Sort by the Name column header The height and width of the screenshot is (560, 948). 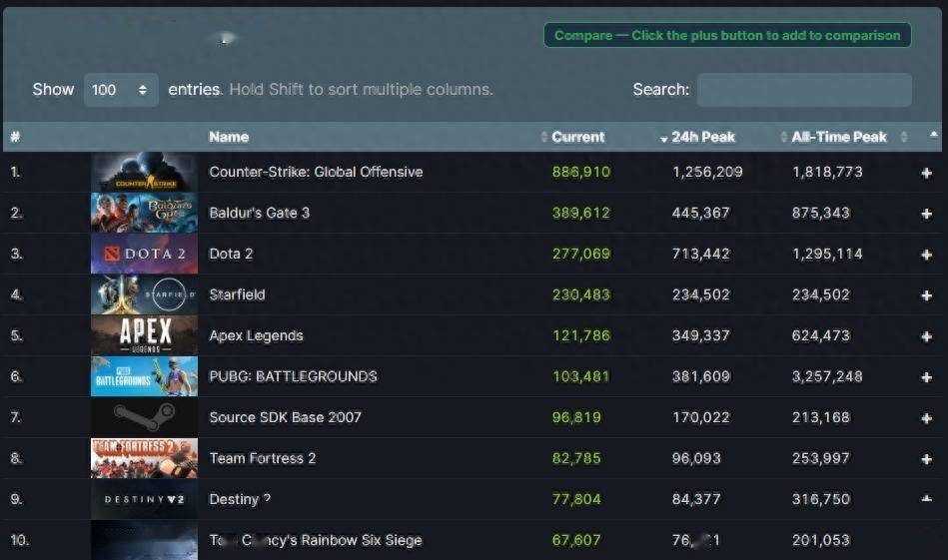point(229,137)
